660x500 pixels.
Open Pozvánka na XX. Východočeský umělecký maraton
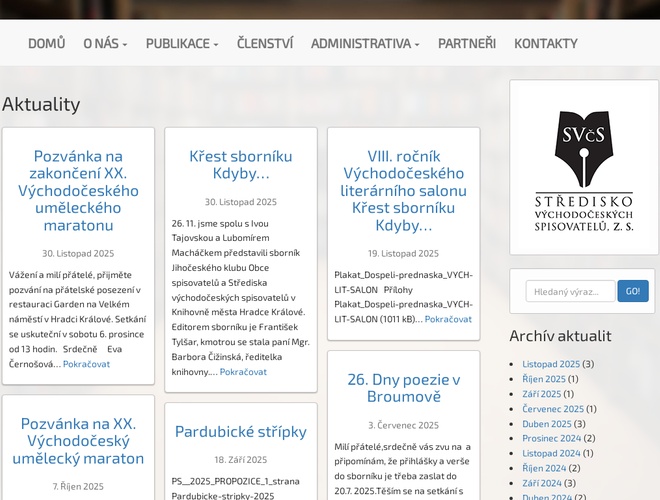click(x=78, y=440)
